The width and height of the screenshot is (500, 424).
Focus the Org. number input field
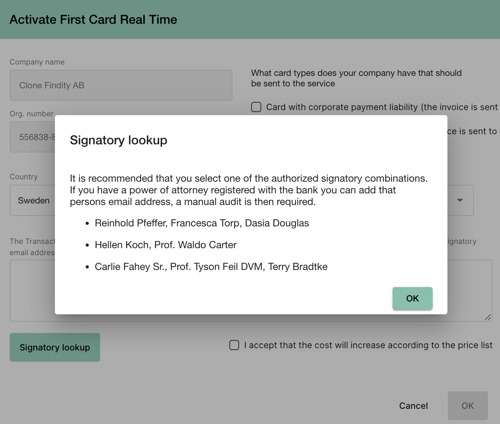32,137
